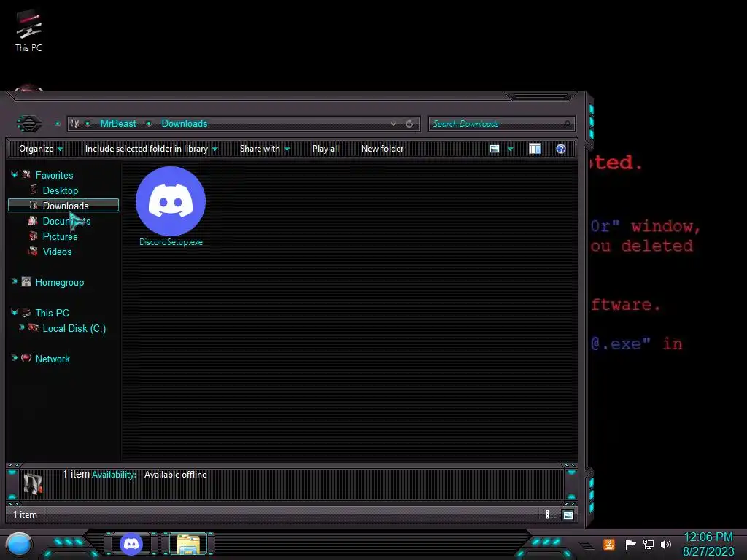The image size is (747, 560).
Task: Click File Explorer on the taskbar
Action: (189, 544)
